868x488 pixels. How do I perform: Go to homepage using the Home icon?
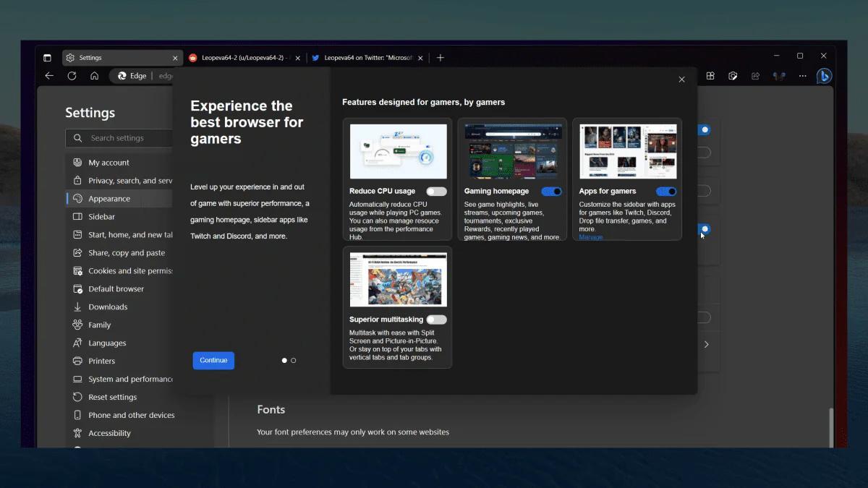click(x=94, y=75)
